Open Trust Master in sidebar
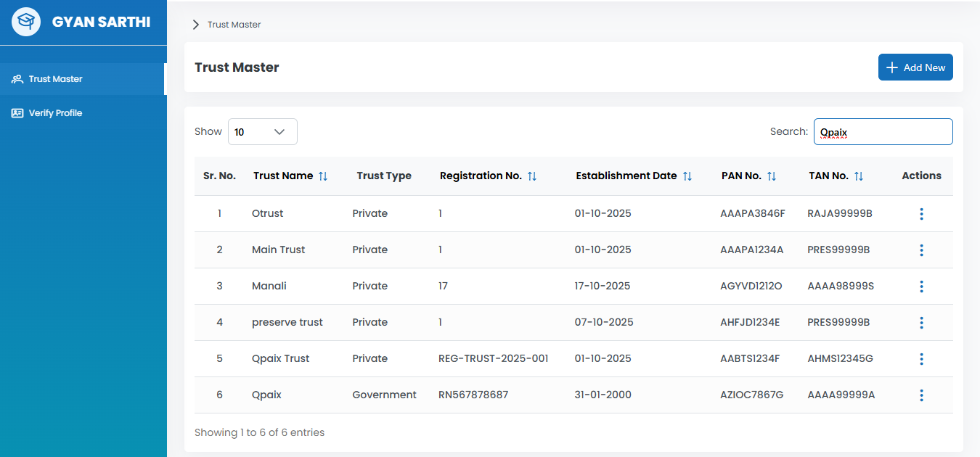The height and width of the screenshot is (457, 980). tap(56, 79)
